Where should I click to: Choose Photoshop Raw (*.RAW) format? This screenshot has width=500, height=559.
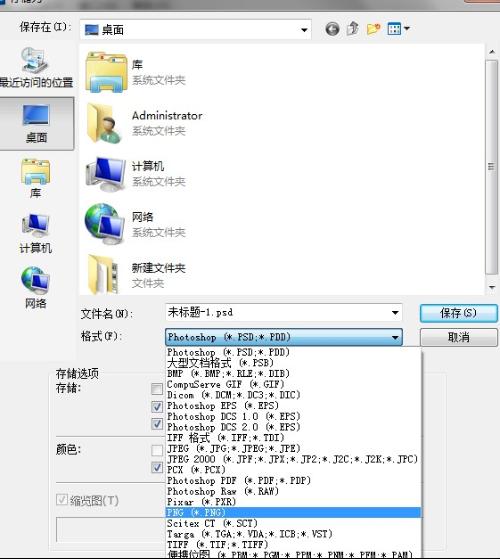tap(293, 491)
